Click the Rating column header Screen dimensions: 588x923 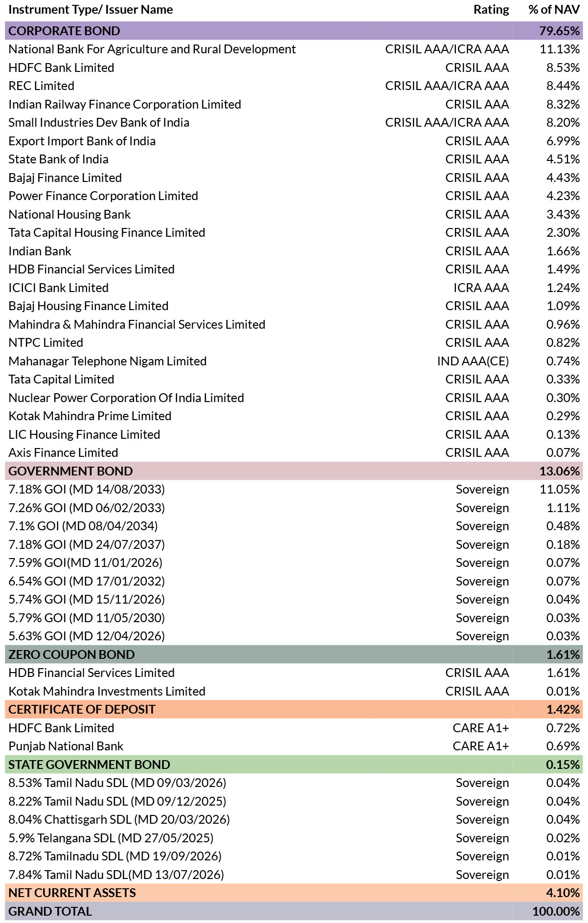pos(491,10)
